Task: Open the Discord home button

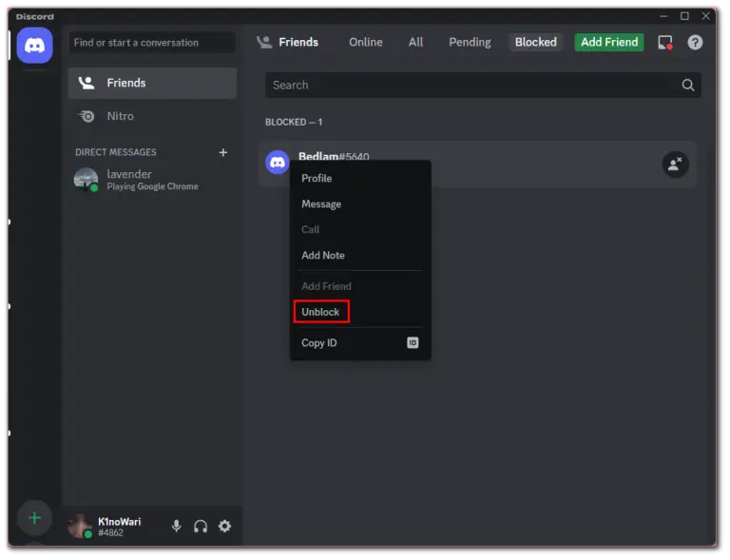Action: pyautogui.click(x=34, y=46)
